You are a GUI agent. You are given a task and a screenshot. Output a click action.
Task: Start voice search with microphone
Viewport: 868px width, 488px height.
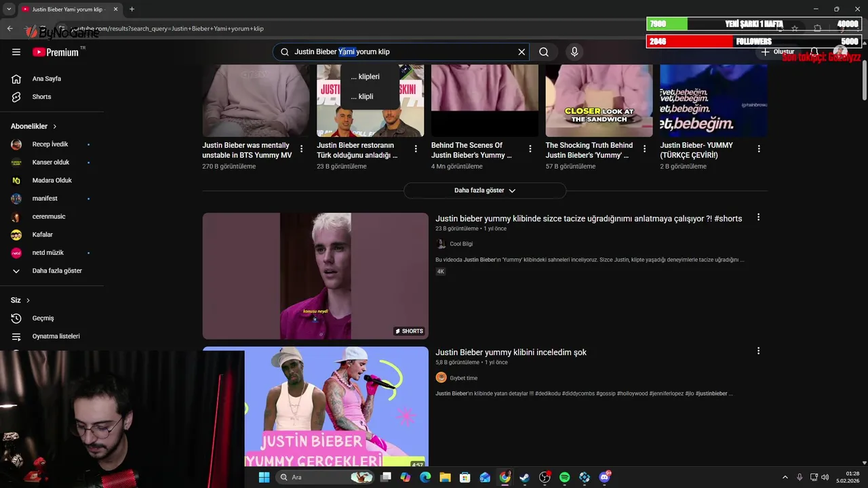[574, 52]
